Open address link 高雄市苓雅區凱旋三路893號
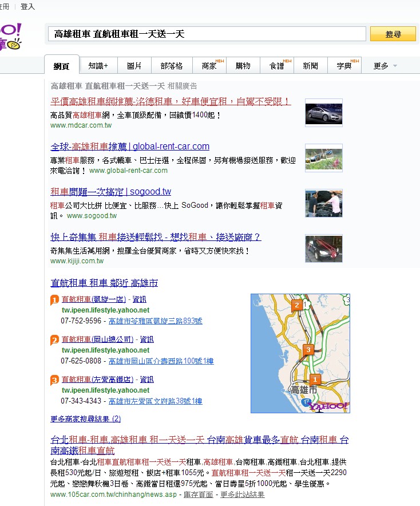The image size is (420, 506). [x=155, y=321]
